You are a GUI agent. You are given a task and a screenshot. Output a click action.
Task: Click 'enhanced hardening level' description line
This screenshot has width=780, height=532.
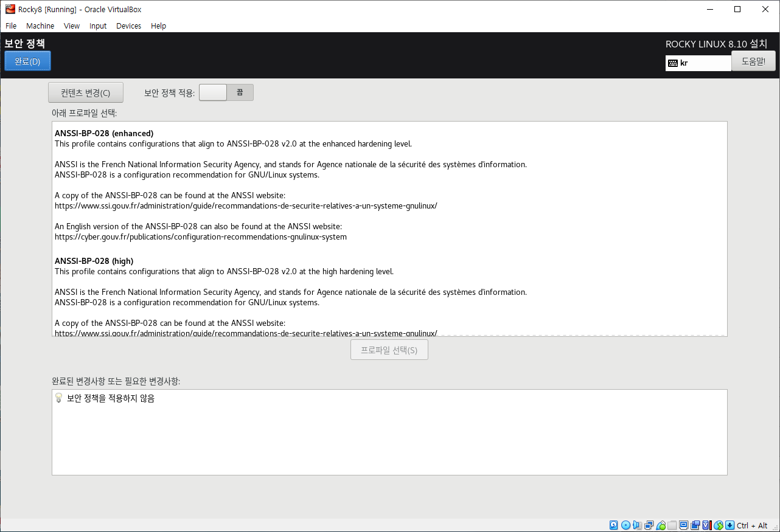click(x=234, y=143)
